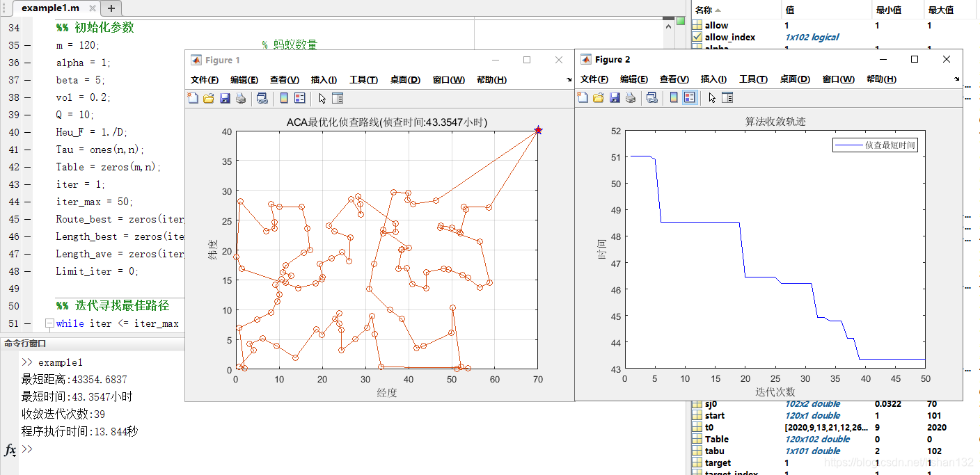The height and width of the screenshot is (475, 980).
Task: Click Print icon in Figure 2 toolbar
Action: click(x=631, y=97)
